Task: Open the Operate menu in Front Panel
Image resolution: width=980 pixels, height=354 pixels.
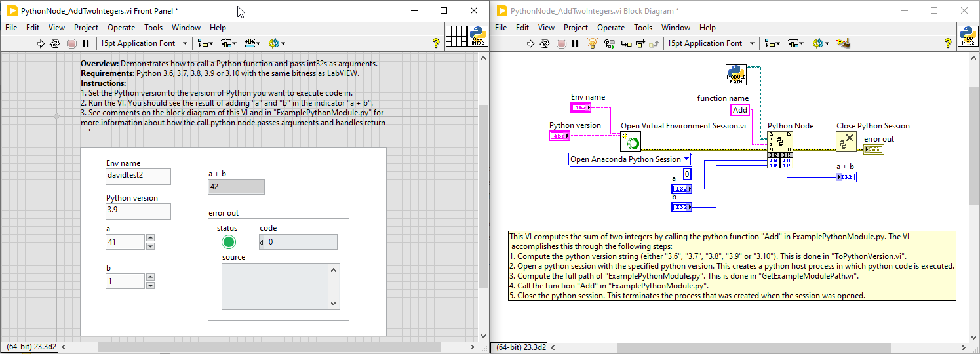Action: coord(121,28)
